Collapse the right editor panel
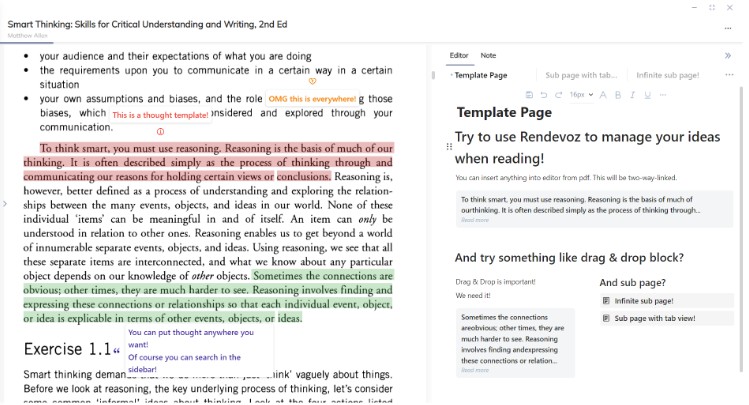The image size is (749, 405). 727,56
